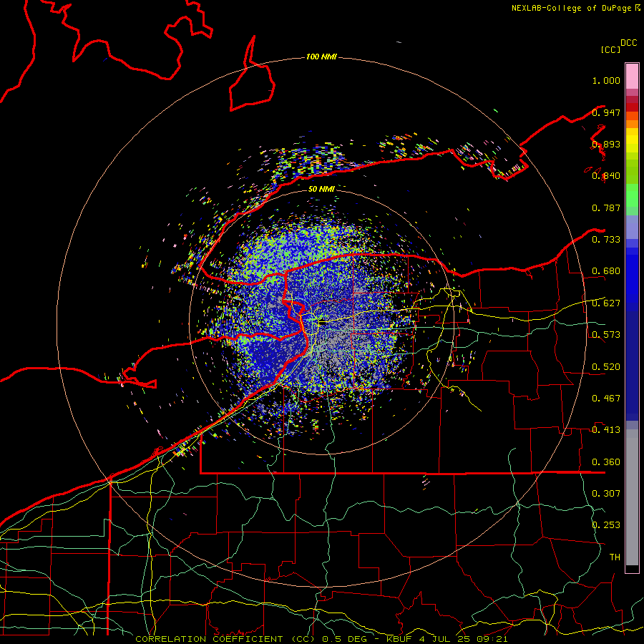The width and height of the screenshot is (644, 644).
Task: Click the pink top segment of color bar
Action: 632,77
